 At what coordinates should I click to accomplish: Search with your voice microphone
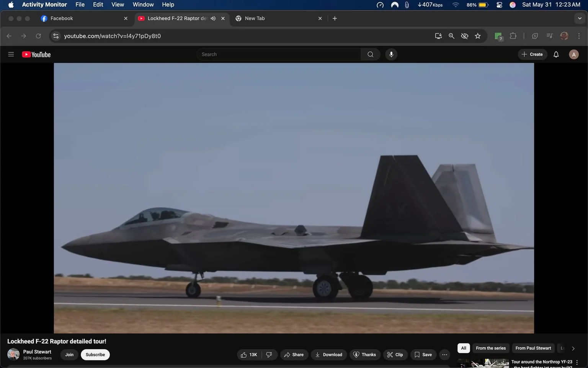[x=391, y=54]
